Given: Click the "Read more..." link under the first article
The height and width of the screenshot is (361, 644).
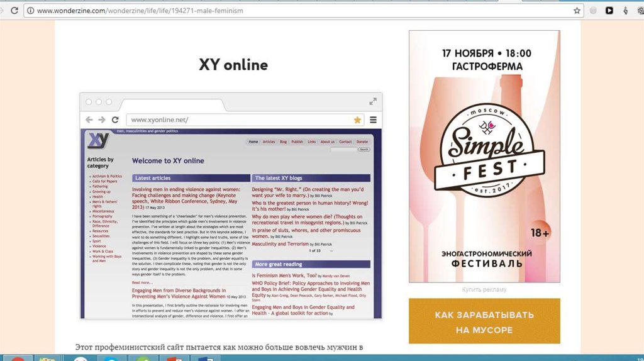Looking at the screenshot, I should coord(142,282).
